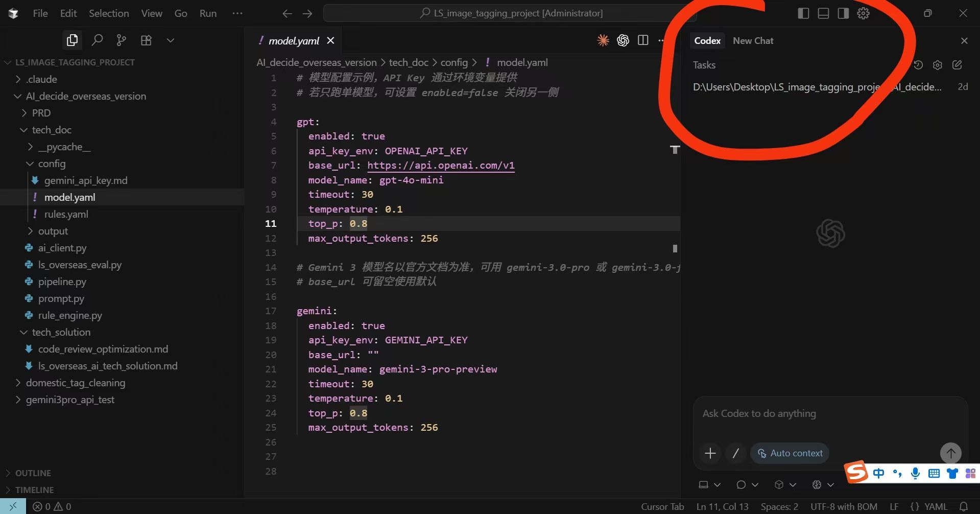
Task: Follow the api.openai.com/v1 link
Action: [x=441, y=166]
